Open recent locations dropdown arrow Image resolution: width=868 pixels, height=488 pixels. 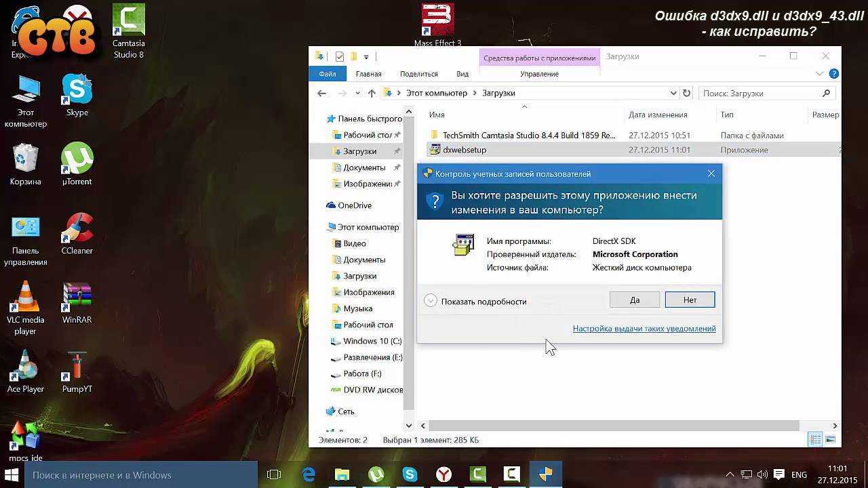point(357,93)
